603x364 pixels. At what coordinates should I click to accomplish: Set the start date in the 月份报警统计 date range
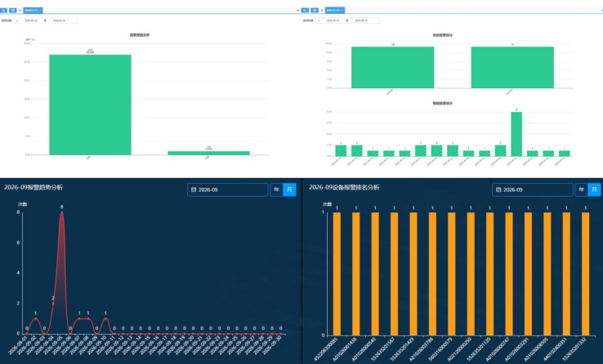tap(333, 20)
